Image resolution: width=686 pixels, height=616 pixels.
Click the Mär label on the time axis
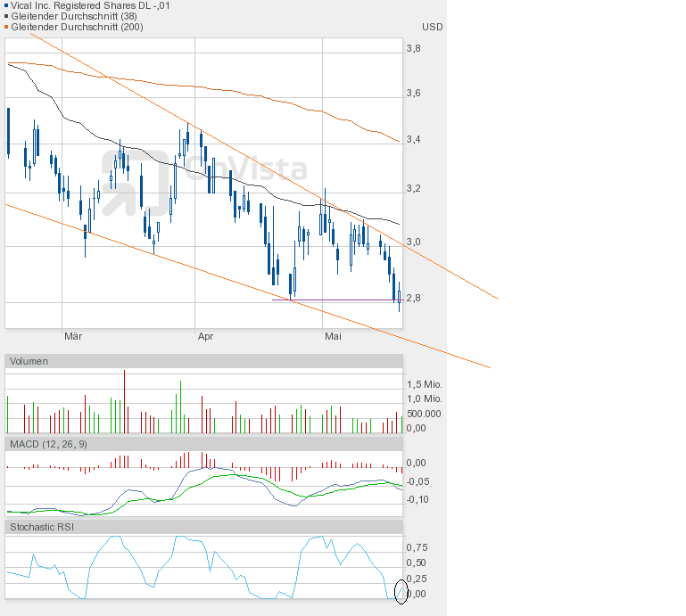tap(73, 336)
